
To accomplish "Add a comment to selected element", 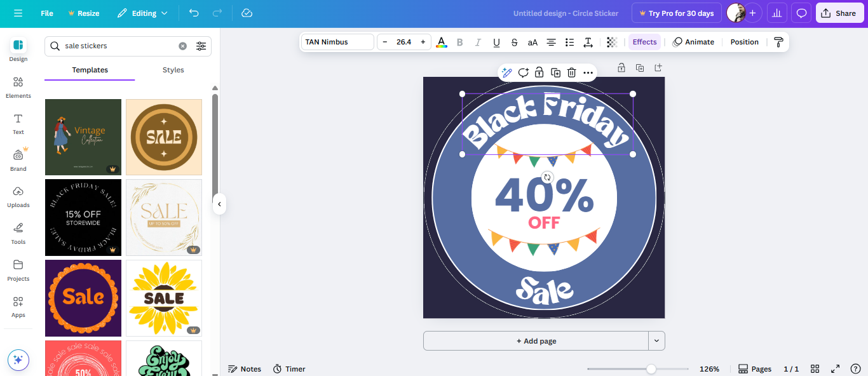I will point(523,72).
